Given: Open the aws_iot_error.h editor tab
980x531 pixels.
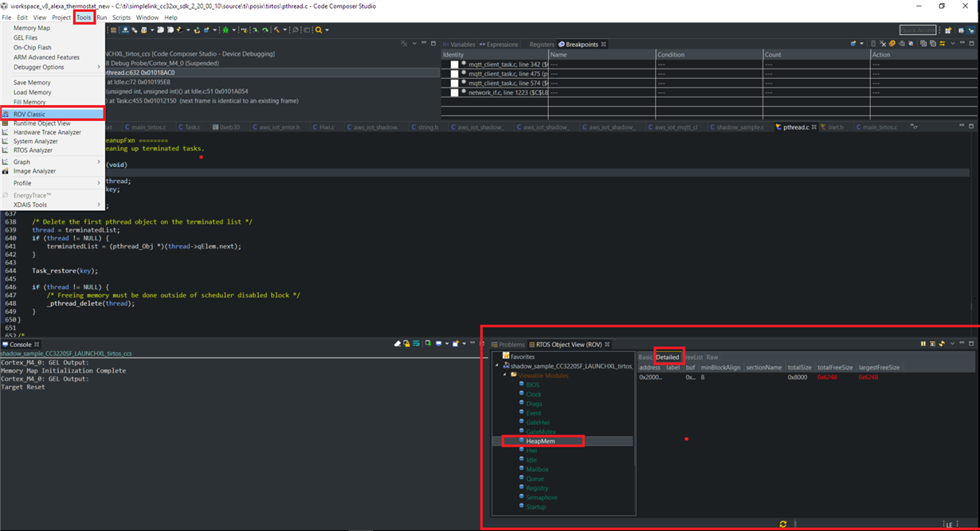Looking at the screenshot, I should pyautogui.click(x=276, y=127).
